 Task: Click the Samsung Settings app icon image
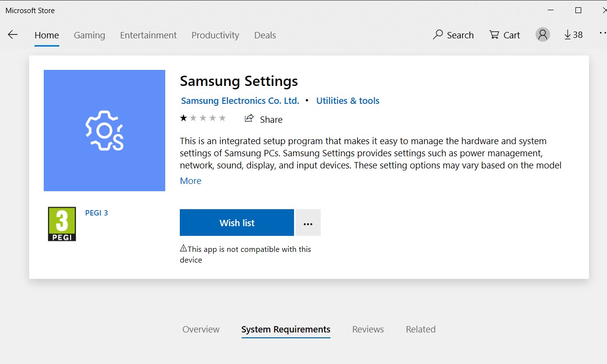(x=104, y=131)
